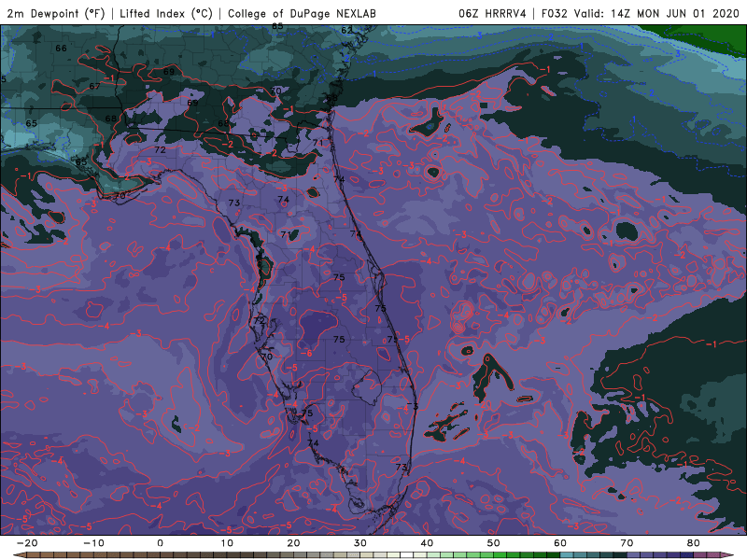Click the "30" color scale label
This screenshot has width=747, height=560.
click(360, 543)
